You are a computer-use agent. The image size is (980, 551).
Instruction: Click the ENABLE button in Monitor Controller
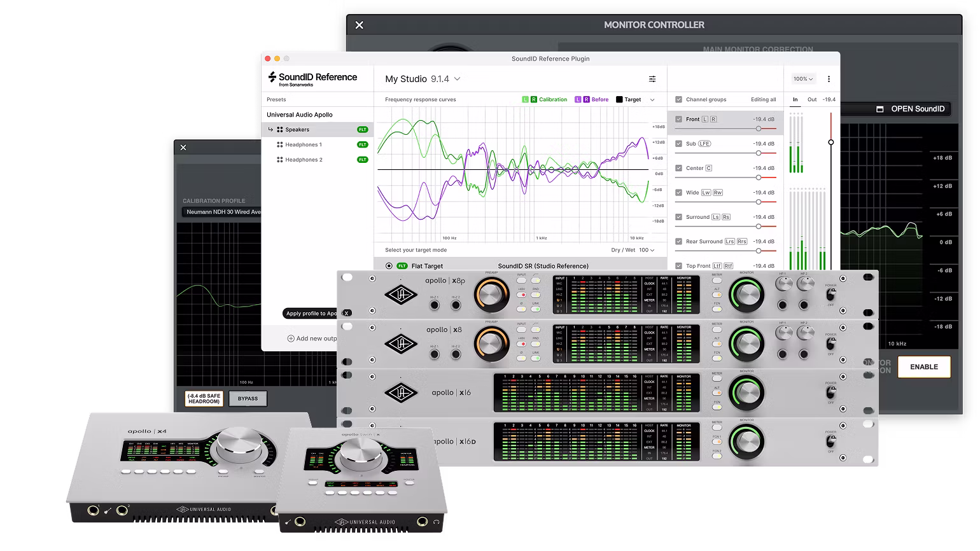click(924, 366)
